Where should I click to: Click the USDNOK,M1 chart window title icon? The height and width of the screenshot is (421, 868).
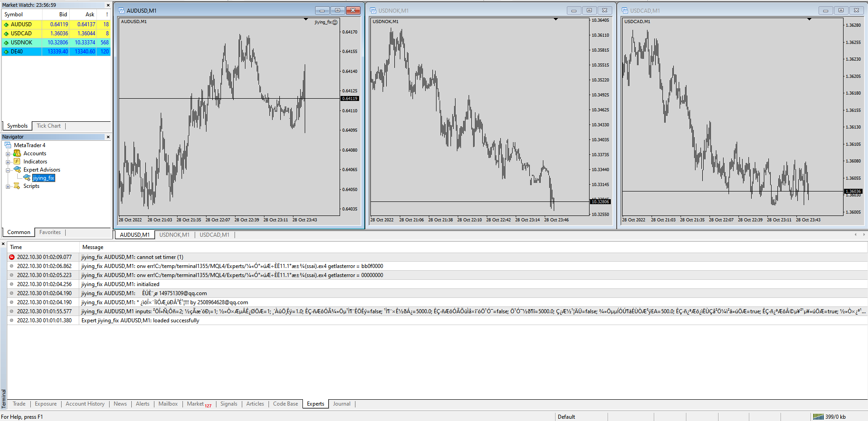click(x=373, y=10)
